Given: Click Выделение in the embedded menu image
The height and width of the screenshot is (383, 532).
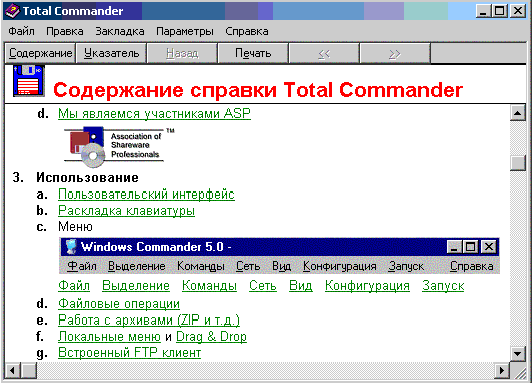Looking at the screenshot, I should pos(136,266).
